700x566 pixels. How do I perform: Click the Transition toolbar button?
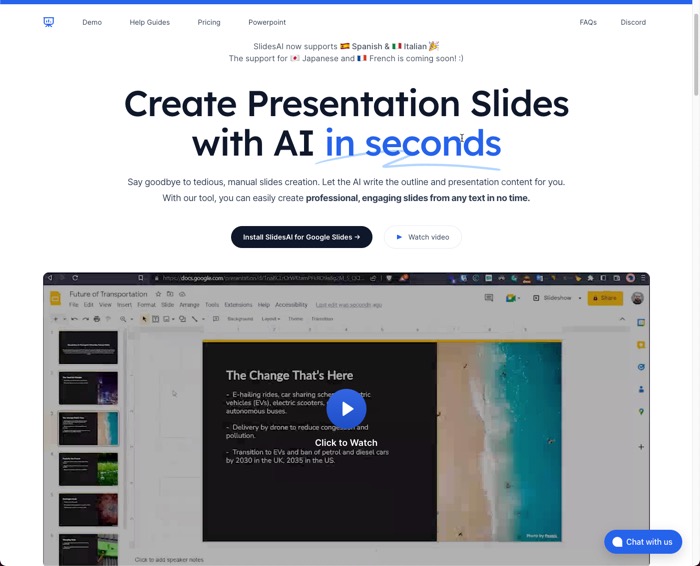(322, 319)
